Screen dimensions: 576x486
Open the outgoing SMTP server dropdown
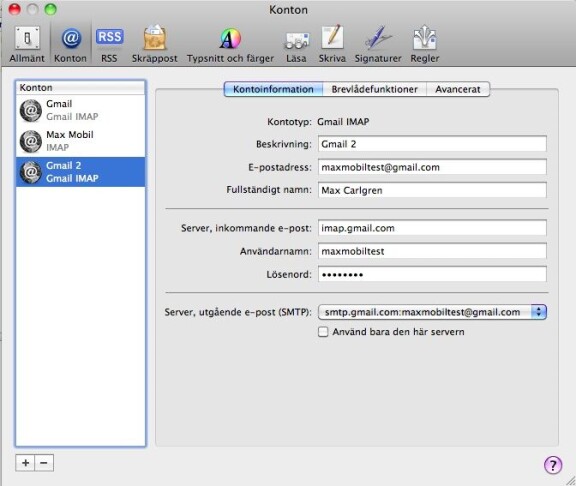coord(432,312)
